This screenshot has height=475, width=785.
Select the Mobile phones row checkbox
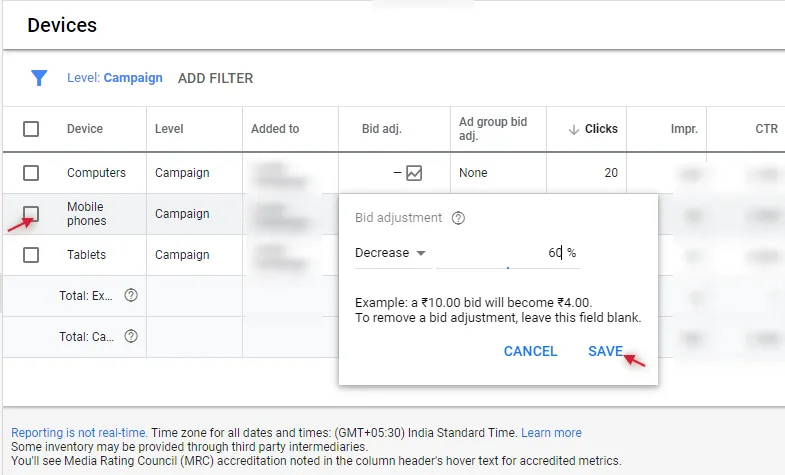[x=31, y=214]
